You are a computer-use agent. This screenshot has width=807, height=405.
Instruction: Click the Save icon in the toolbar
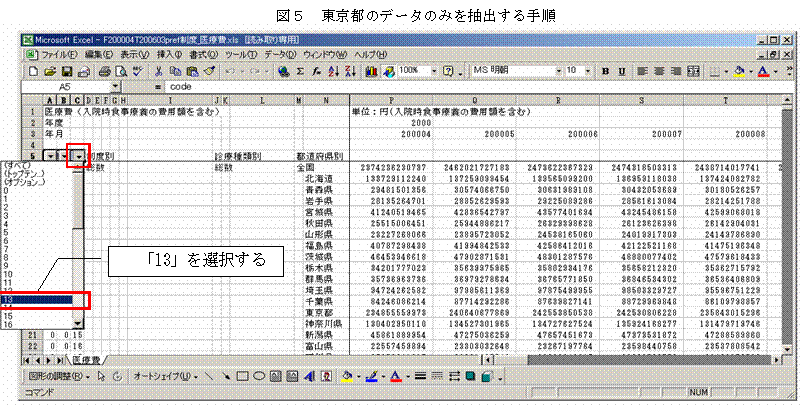[67, 72]
